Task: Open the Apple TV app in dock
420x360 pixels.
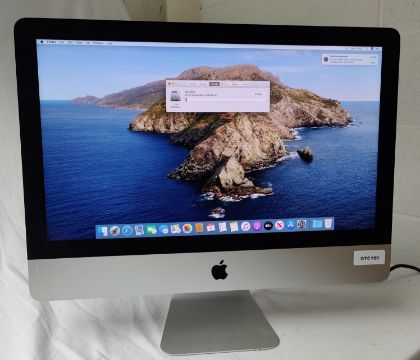Action: pyautogui.click(x=268, y=226)
